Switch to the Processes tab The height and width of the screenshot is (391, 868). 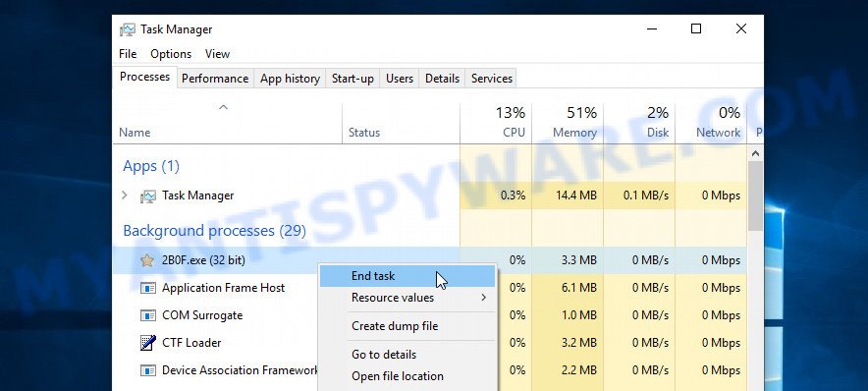pos(145,77)
